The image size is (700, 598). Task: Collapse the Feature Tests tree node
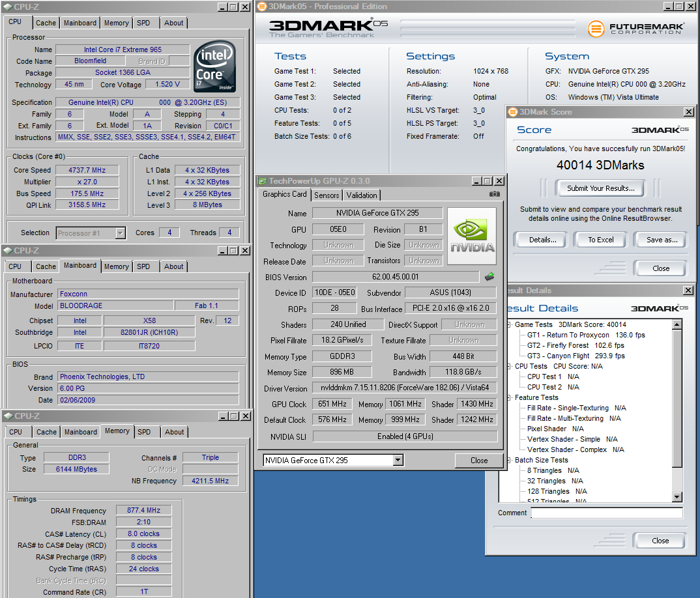509,397
